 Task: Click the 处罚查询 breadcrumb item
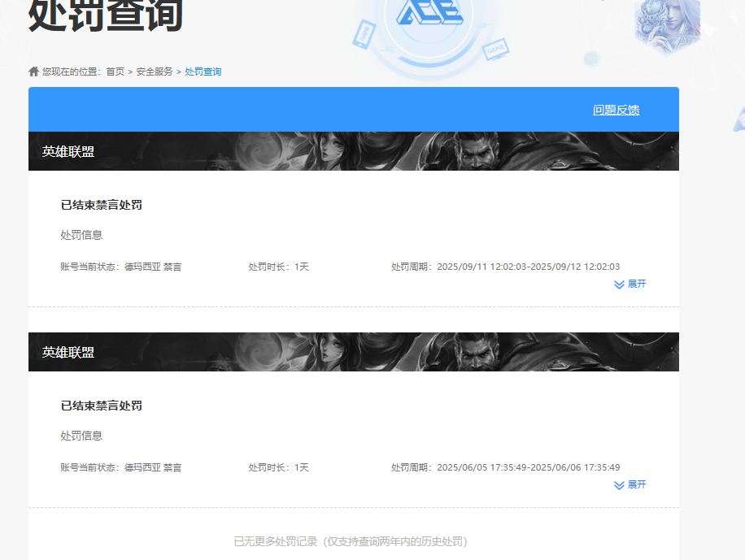203,72
